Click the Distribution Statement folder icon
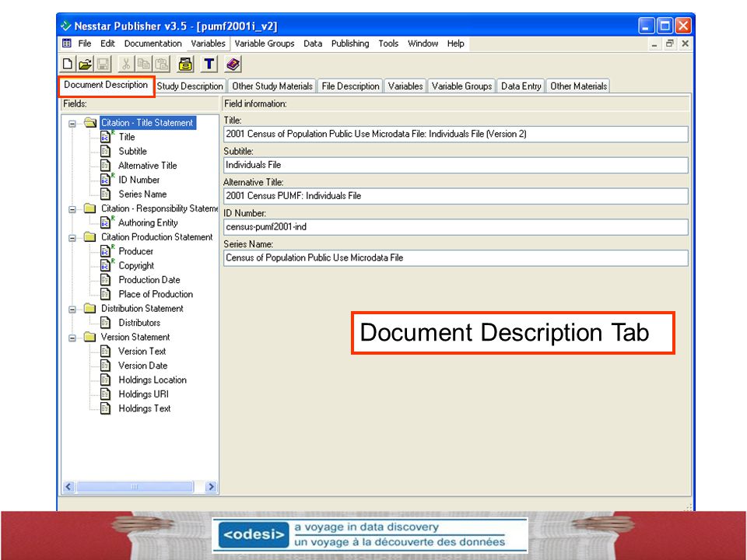Screen dimensions: 747x560 point(90,308)
